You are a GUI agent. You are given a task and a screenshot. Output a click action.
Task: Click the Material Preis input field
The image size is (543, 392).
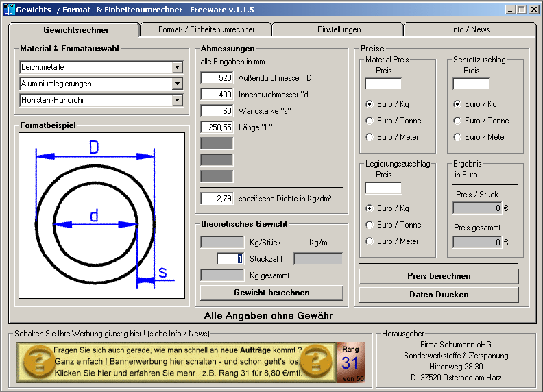[x=383, y=84]
